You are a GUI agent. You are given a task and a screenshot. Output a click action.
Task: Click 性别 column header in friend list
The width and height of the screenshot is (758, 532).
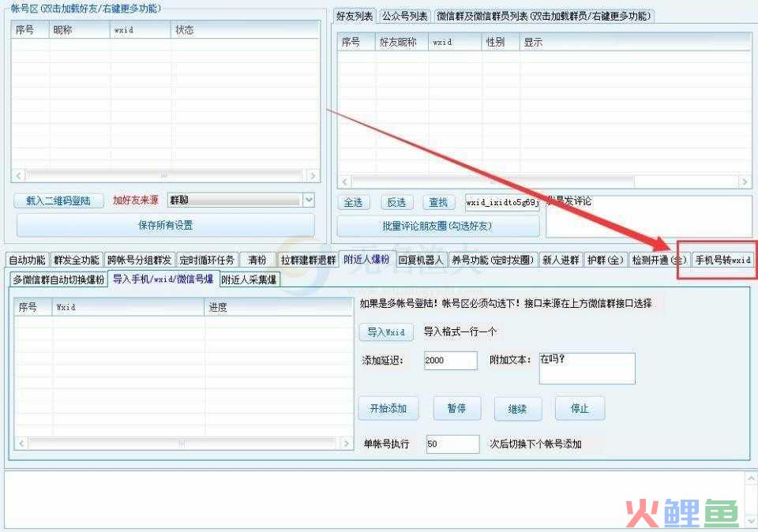click(x=501, y=43)
